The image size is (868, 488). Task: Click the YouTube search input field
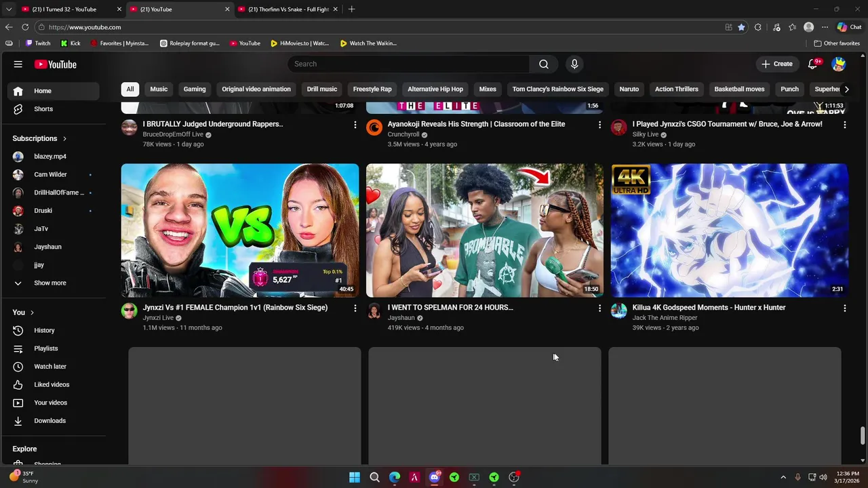pyautogui.click(x=408, y=64)
